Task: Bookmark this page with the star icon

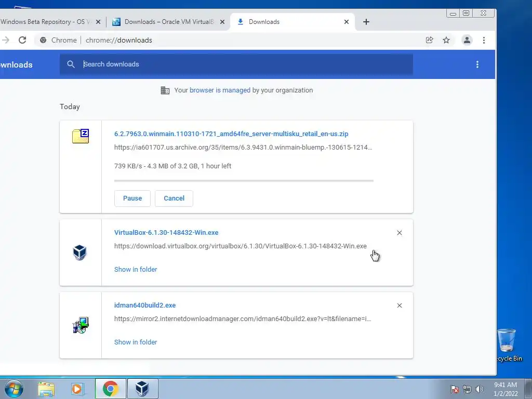Action: tap(446, 40)
